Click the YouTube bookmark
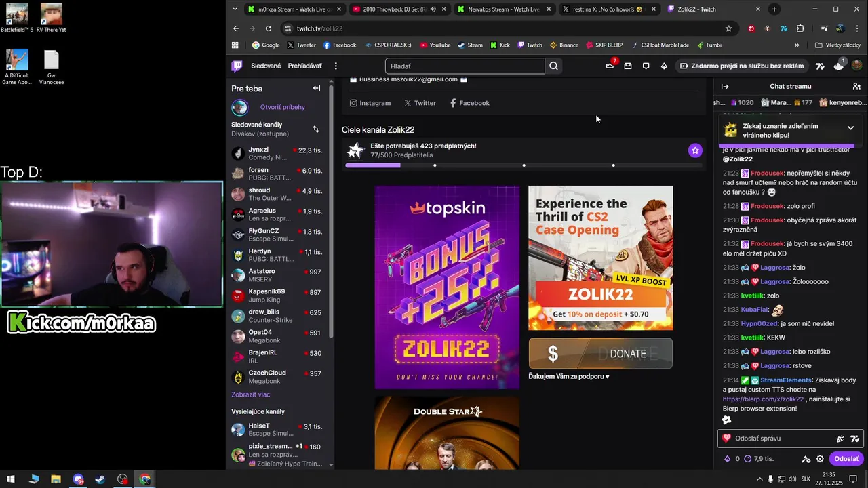Screen dimensions: 868x488 (x=435, y=45)
